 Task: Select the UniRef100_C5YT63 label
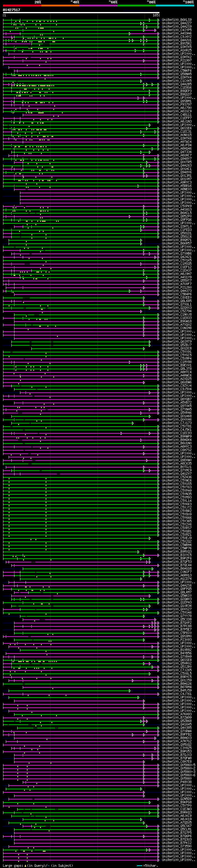coord(177,487)
